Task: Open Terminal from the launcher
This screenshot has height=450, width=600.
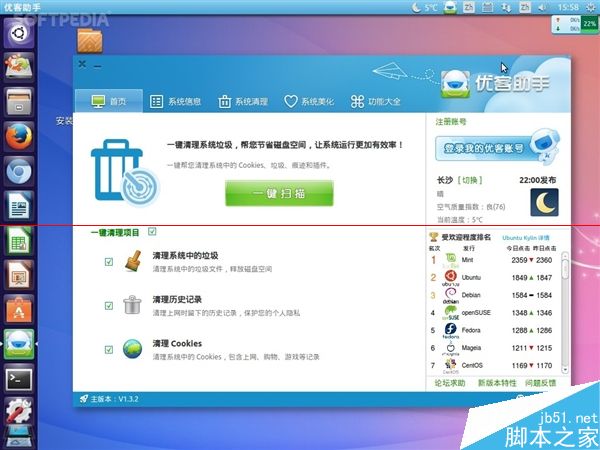Action: coord(19,378)
